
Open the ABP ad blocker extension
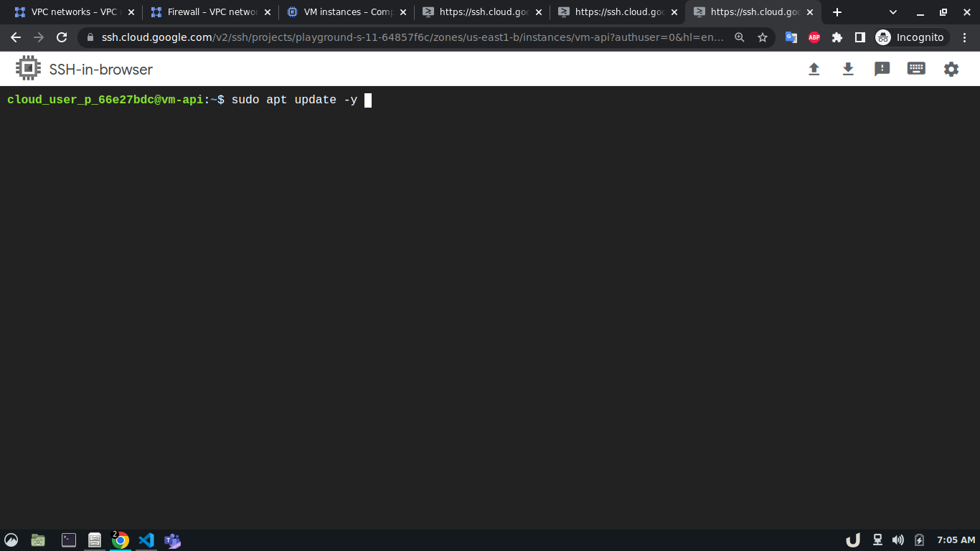(814, 37)
